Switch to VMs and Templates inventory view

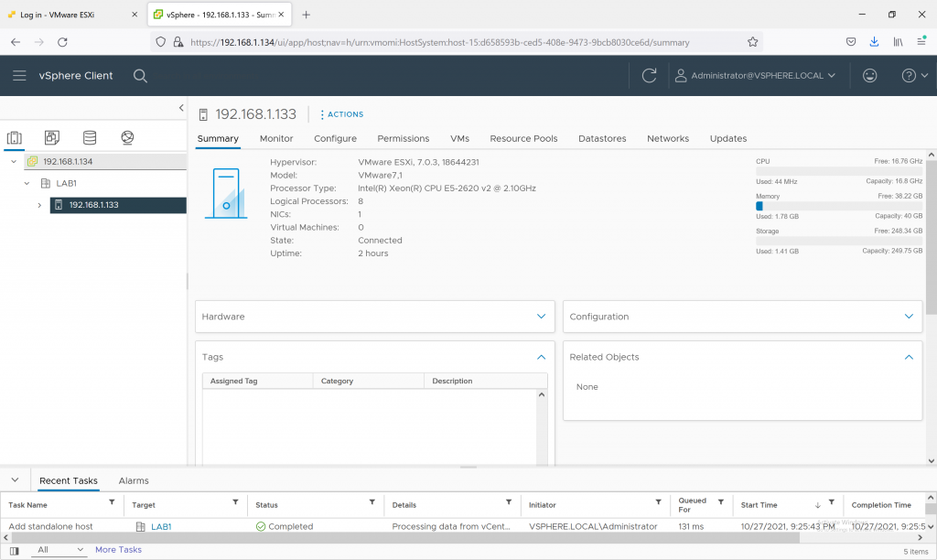[x=52, y=138]
